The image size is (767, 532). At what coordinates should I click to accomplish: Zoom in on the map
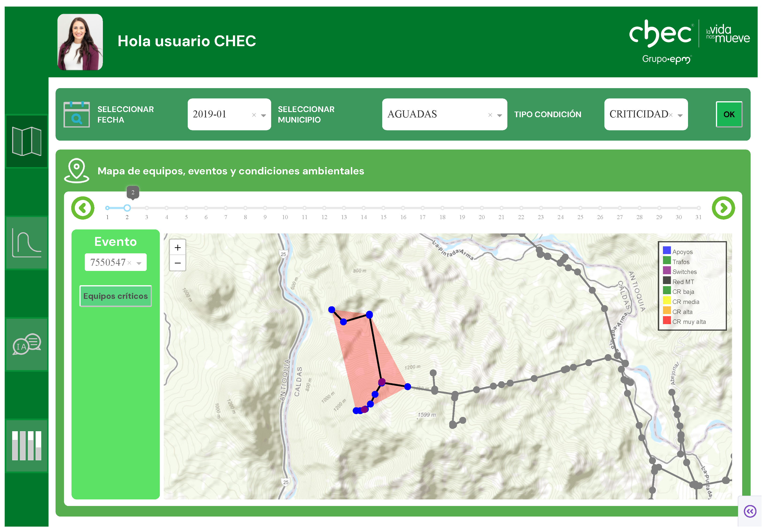coord(178,248)
